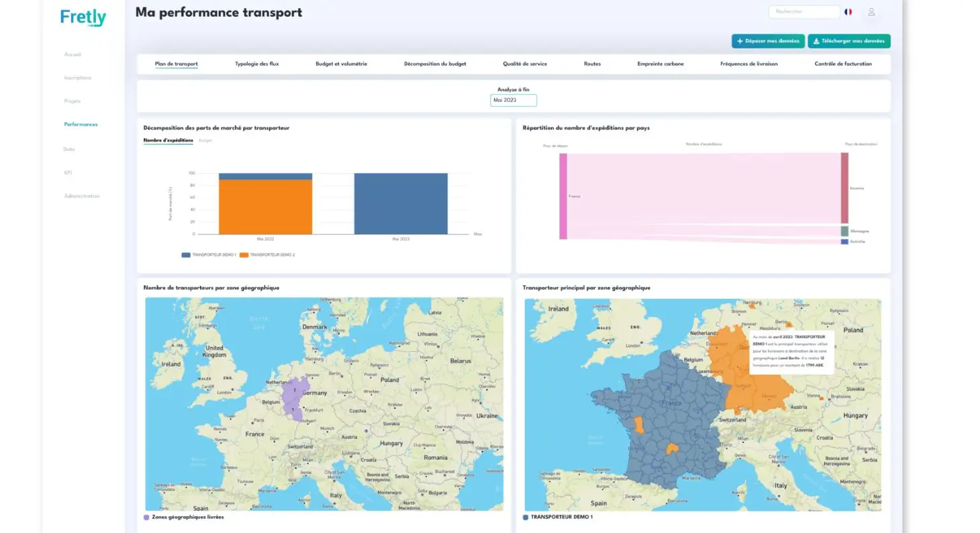This screenshot has width=980, height=533.
Task: Click the pink France node in the Sankey chart
Action: [563, 196]
